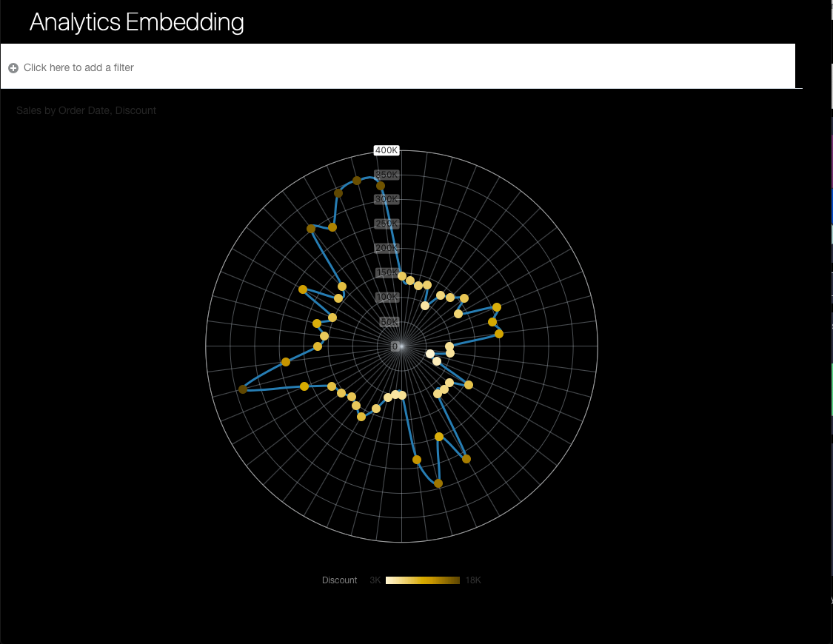
Task: Open the Click here to add a filter field
Action: tap(78, 67)
